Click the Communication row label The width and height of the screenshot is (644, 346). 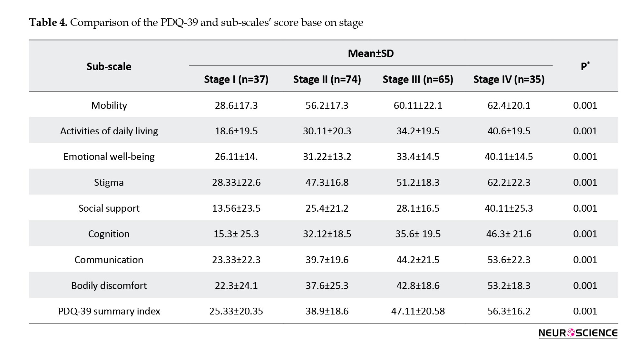(x=109, y=260)
